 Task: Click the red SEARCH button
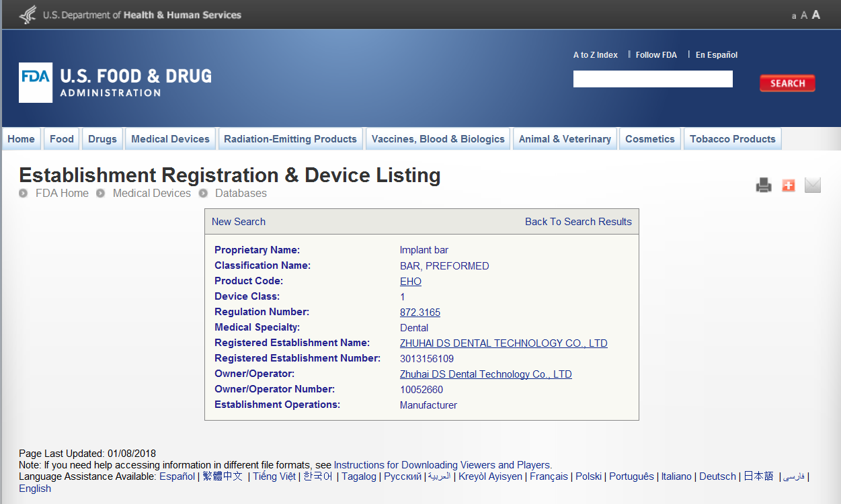787,83
